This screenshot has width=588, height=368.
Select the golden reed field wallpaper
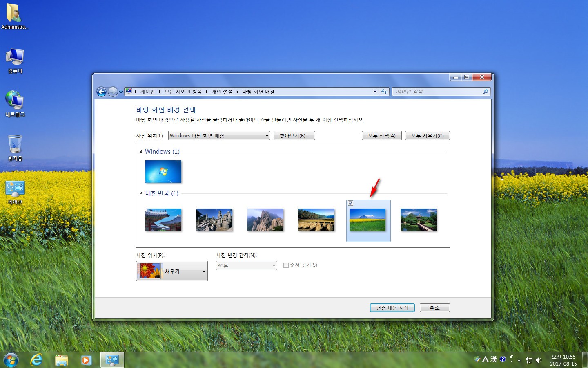pyautogui.click(x=316, y=220)
